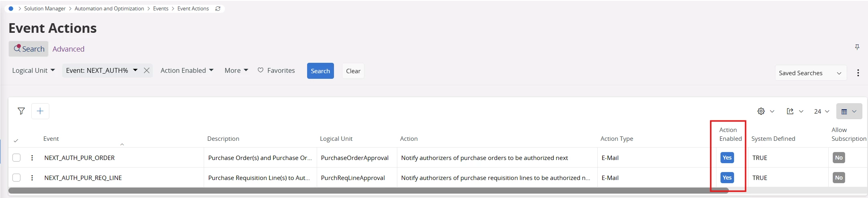Click the Clear button

click(353, 71)
